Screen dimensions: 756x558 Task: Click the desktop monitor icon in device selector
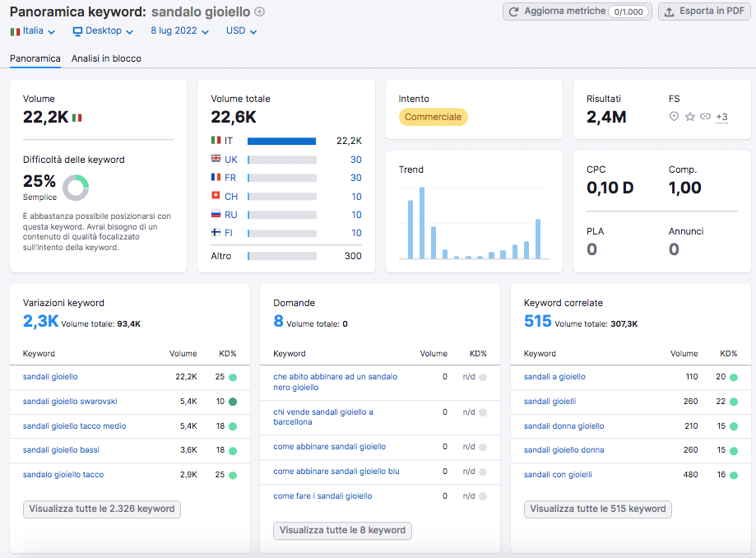(x=77, y=31)
